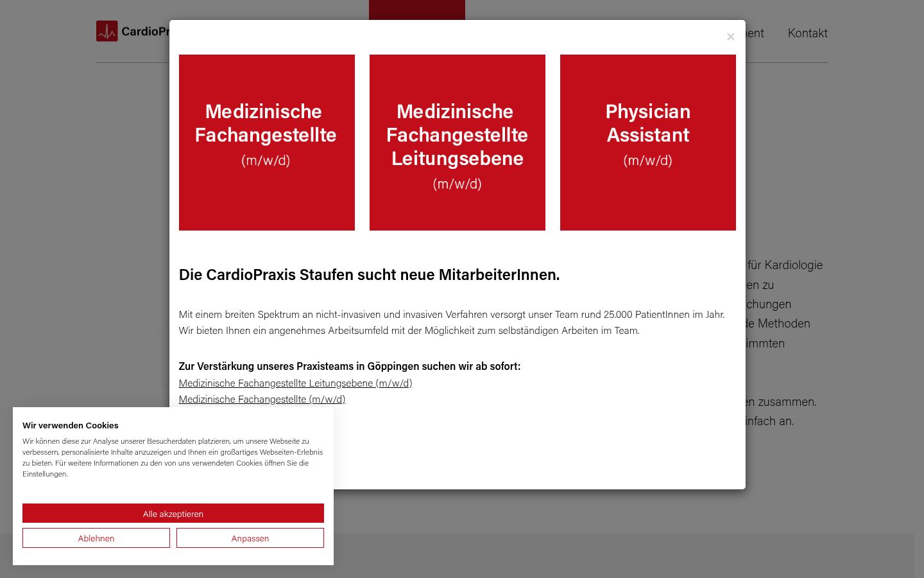
Task: Follow the Medizinische Fachangestellte (m/w/d) text link
Action: (262, 399)
